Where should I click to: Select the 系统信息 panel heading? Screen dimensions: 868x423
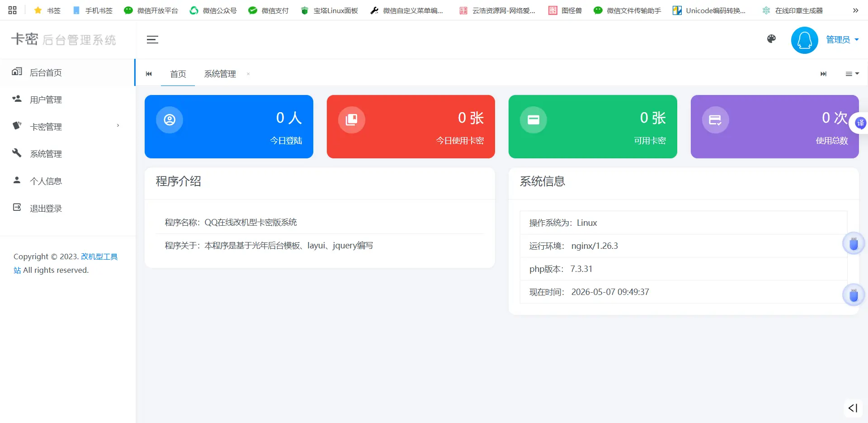542,181
